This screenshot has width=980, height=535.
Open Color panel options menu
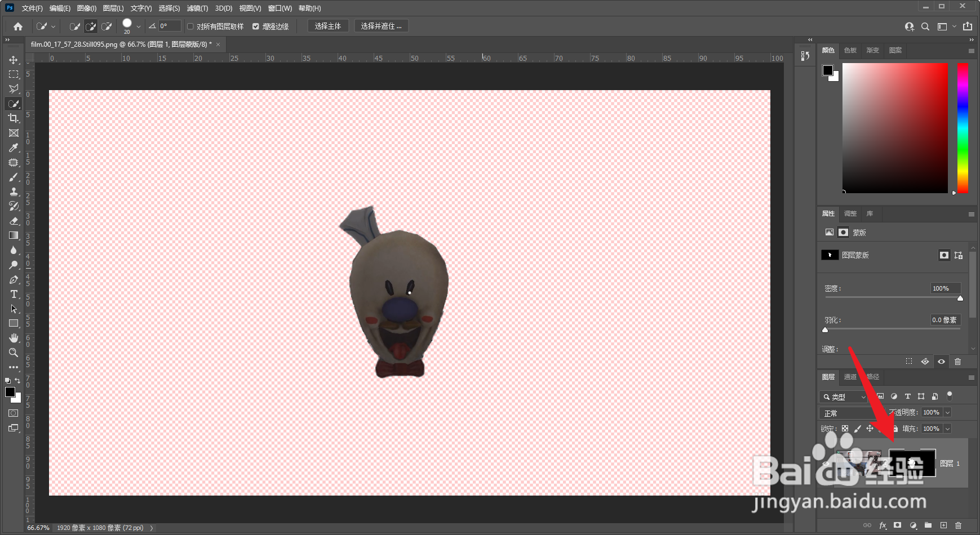point(971,51)
